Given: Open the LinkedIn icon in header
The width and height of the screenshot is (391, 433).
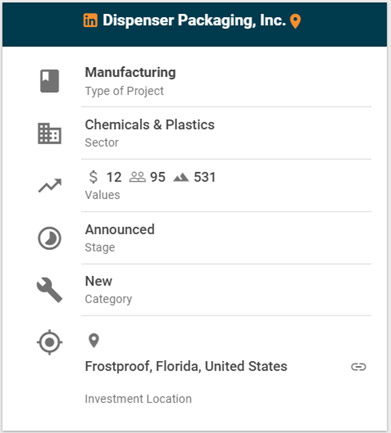Looking at the screenshot, I should click(x=90, y=21).
